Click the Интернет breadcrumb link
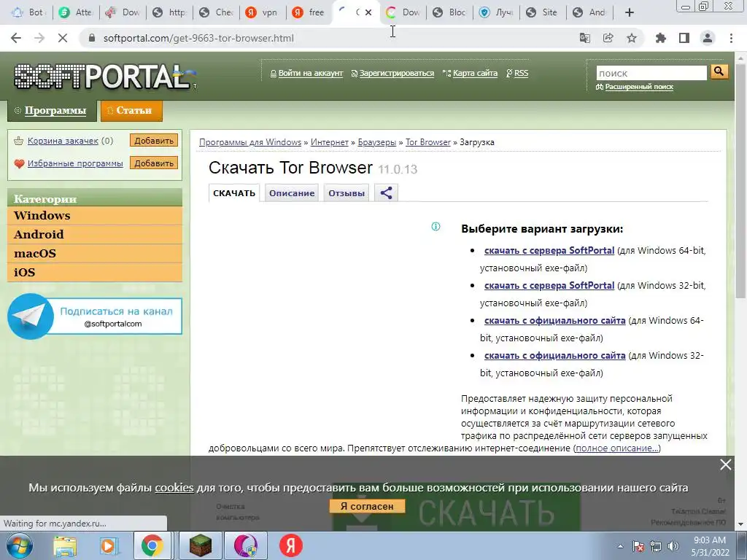This screenshot has width=747, height=560. [329, 142]
